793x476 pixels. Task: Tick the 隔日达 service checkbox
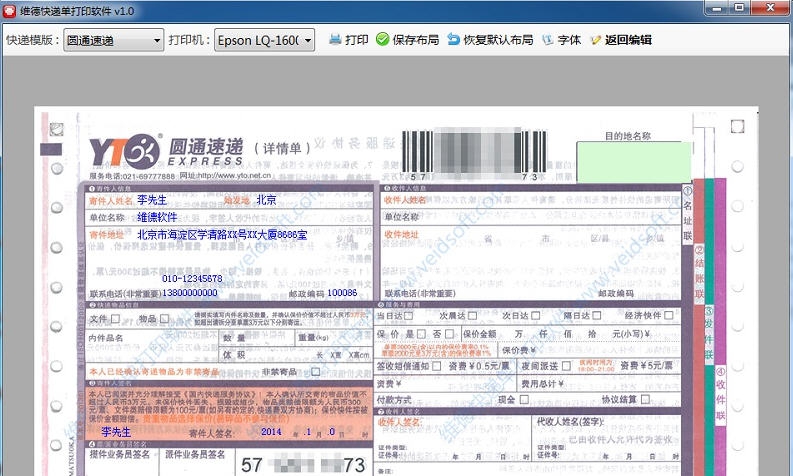click(597, 316)
